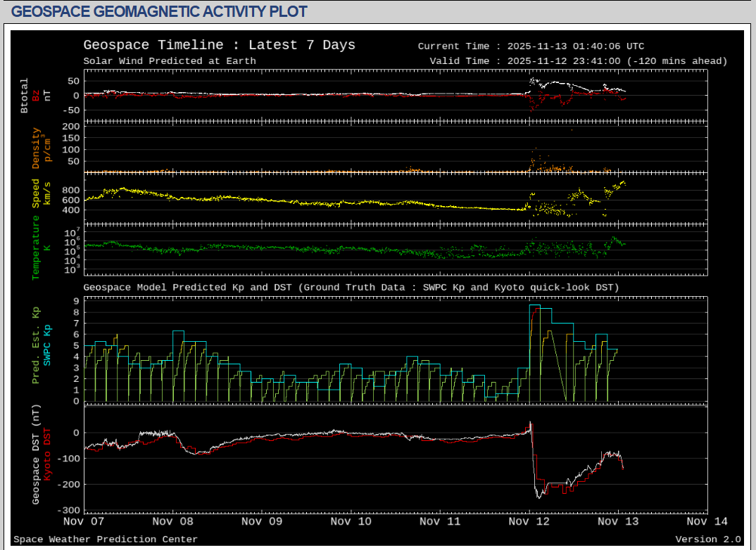Image resolution: width=756 pixels, height=550 pixels.
Task: Click the green Temperature K axis label
Action: pos(36,248)
